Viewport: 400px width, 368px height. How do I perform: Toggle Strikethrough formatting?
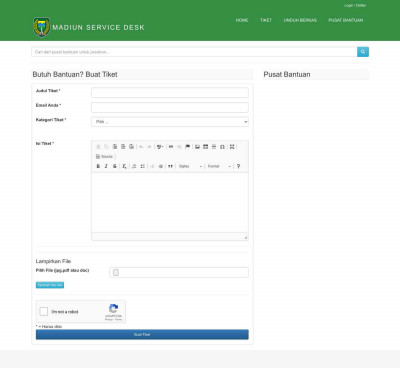(x=115, y=166)
